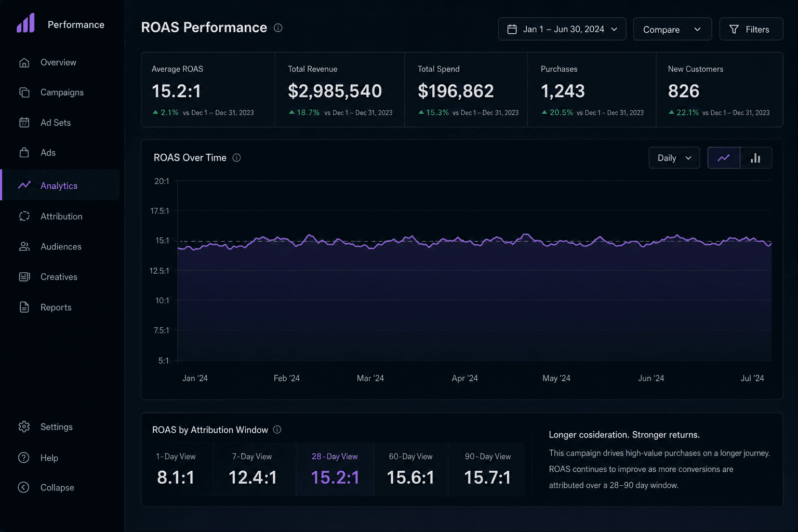Click the Total Revenue metric card

(340, 89)
